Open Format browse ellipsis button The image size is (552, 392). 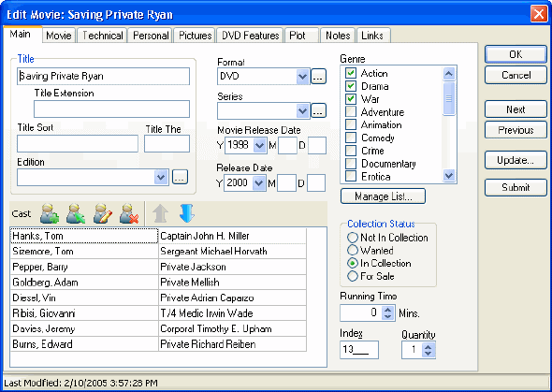coord(318,77)
